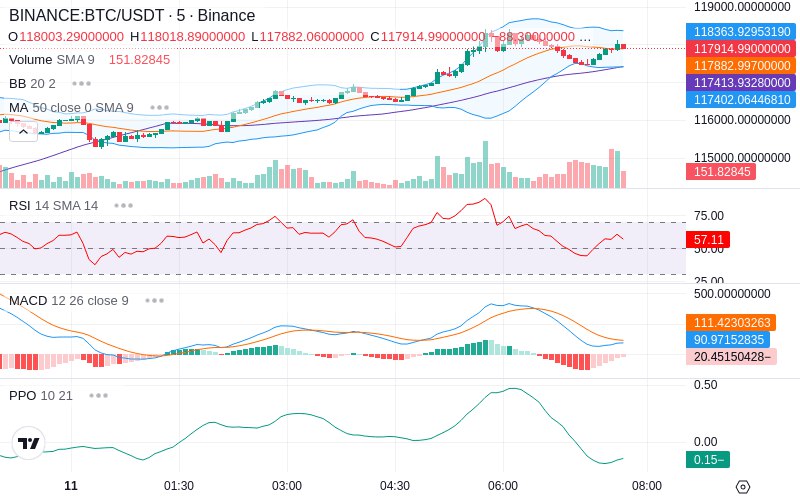Collapse the indicator legend with chevron button
This screenshot has width=800, height=500.
pos(23,132)
